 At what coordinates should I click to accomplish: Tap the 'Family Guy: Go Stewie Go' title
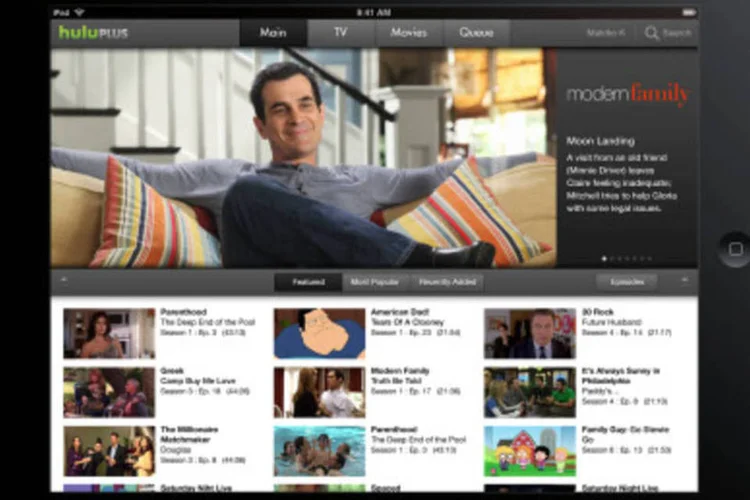point(625,434)
